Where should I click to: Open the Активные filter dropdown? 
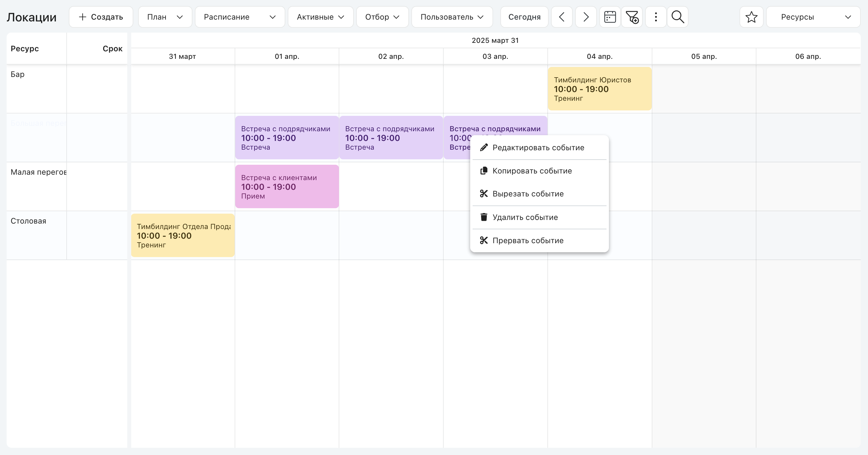(x=320, y=17)
